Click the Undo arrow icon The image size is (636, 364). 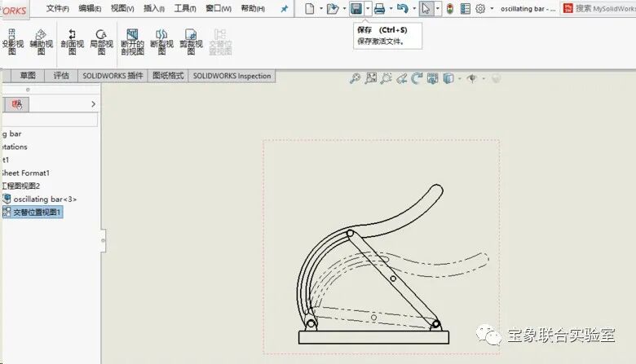click(x=402, y=8)
